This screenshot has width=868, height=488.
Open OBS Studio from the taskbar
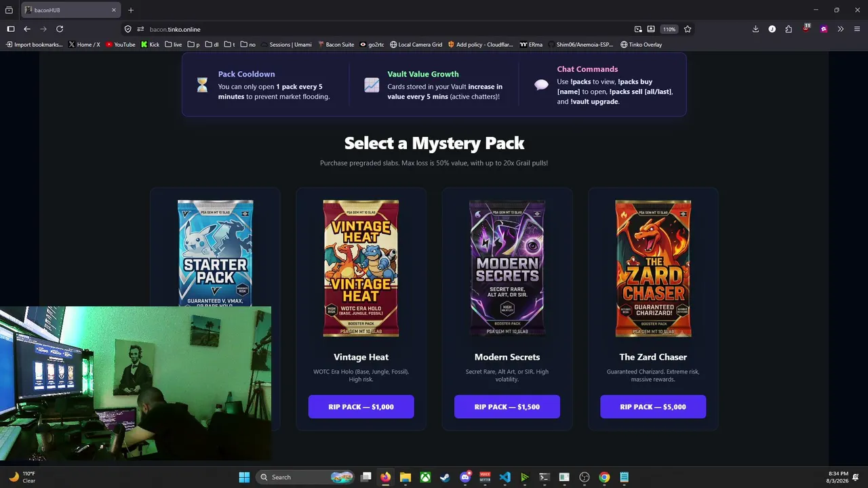[585, 477]
